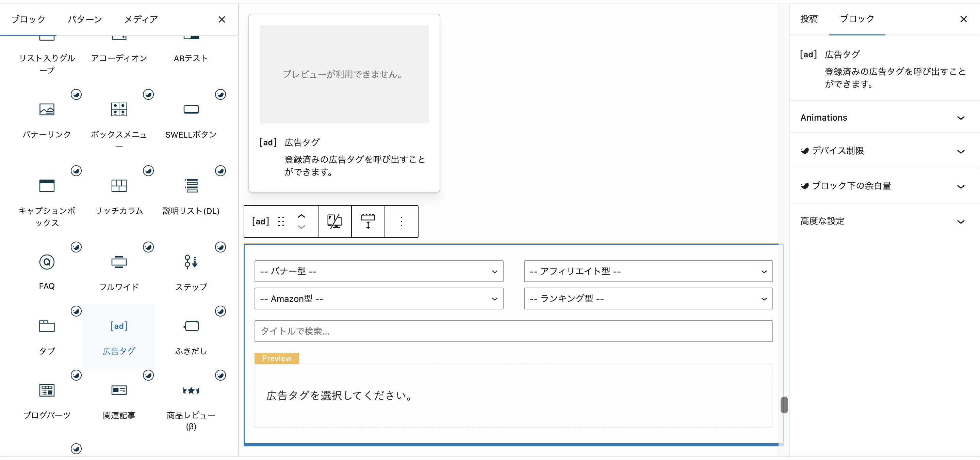Switch to the パターン tab
This screenshot has width=980, height=460.
click(x=84, y=19)
